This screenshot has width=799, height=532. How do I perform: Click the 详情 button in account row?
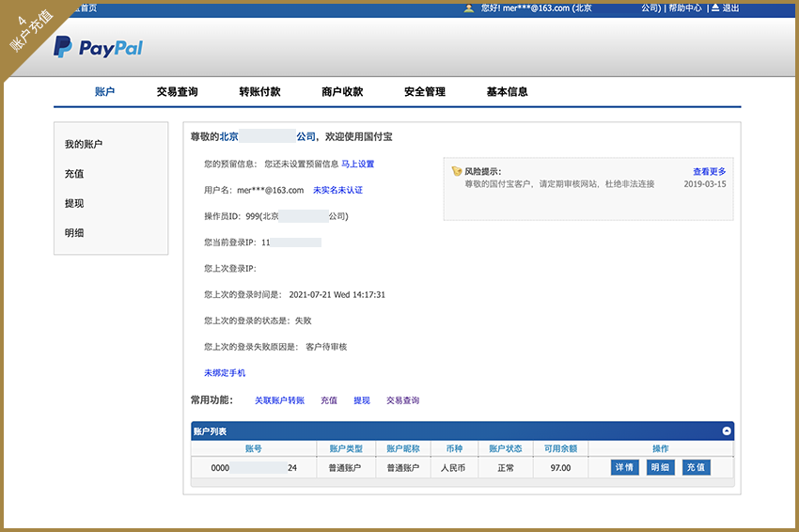pyautogui.click(x=625, y=467)
